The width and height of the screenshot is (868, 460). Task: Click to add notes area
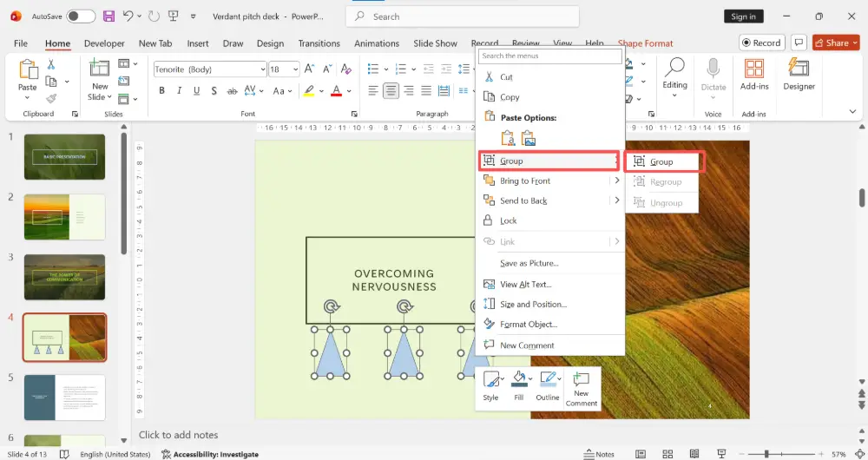point(178,435)
